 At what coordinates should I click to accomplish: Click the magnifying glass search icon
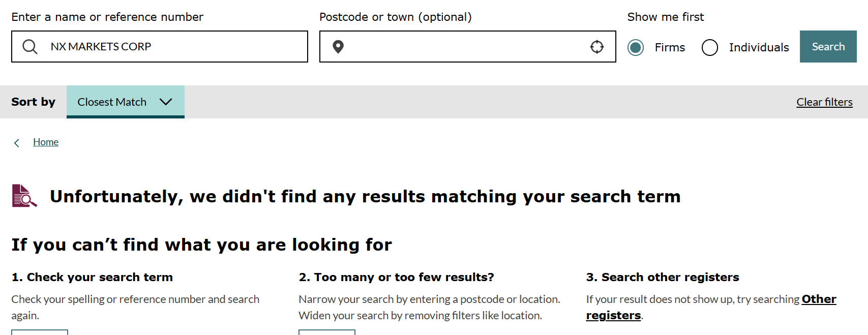[x=30, y=47]
